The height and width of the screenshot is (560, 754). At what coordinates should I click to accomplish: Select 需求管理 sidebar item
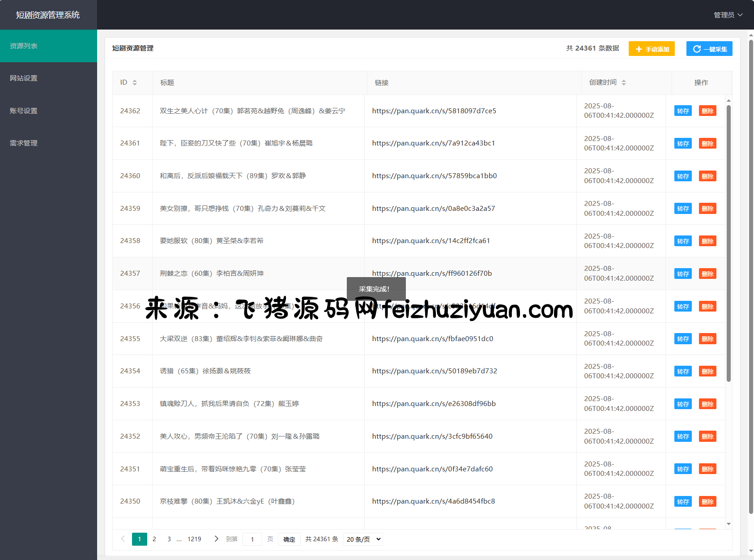tap(24, 143)
